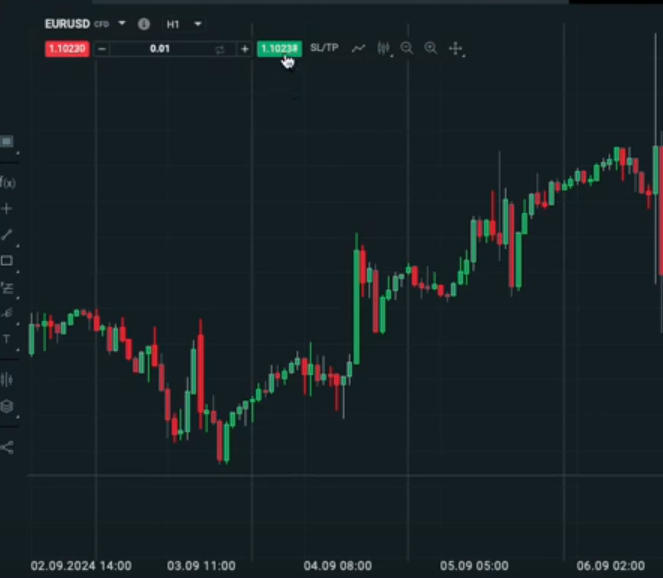The height and width of the screenshot is (578, 663).
Task: Click the red sell price 1.10230 button
Action: click(67, 48)
